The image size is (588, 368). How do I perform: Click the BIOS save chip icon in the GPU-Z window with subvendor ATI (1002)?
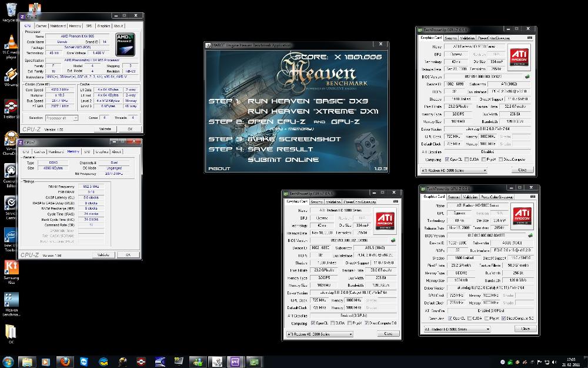527,77
